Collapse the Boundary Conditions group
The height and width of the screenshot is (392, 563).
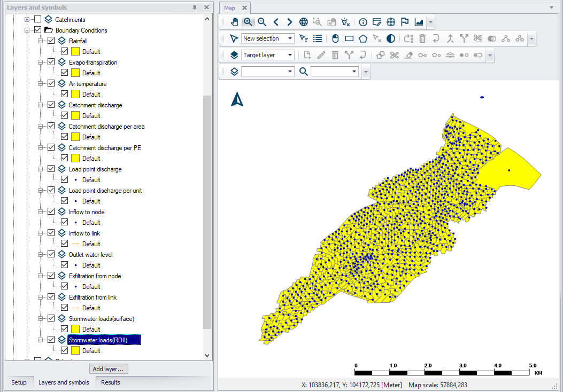[x=27, y=30]
